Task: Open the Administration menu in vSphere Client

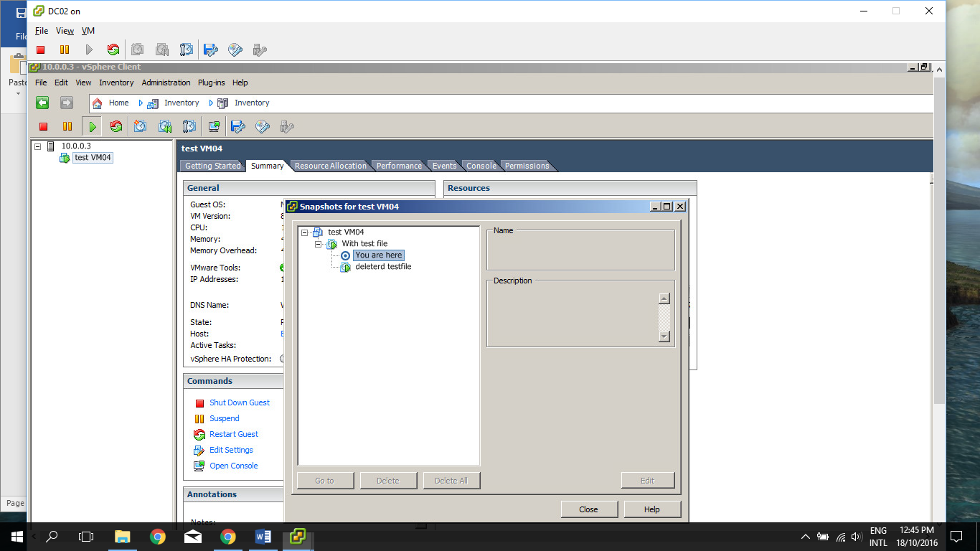Action: click(x=166, y=83)
